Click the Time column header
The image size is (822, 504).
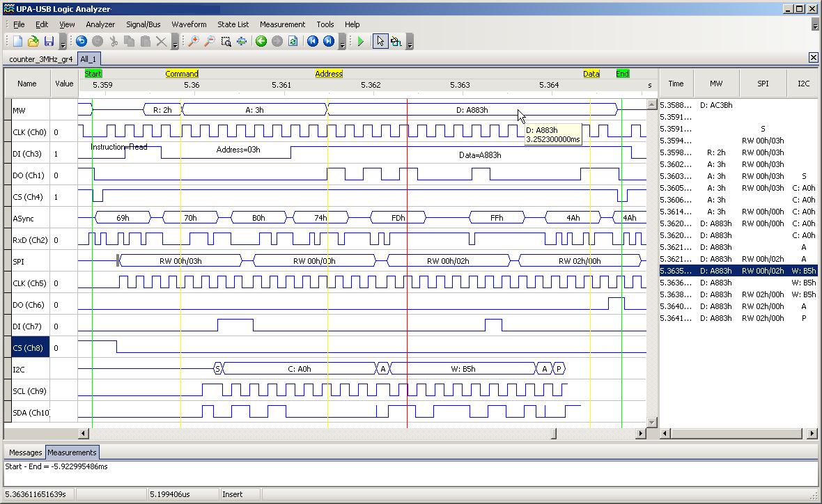[676, 84]
